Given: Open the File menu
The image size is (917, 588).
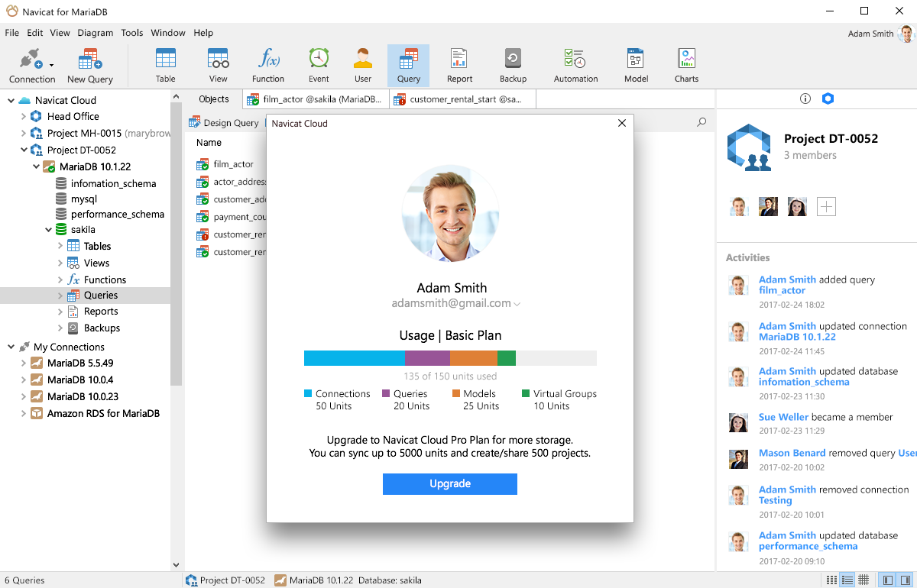Looking at the screenshot, I should [x=11, y=33].
